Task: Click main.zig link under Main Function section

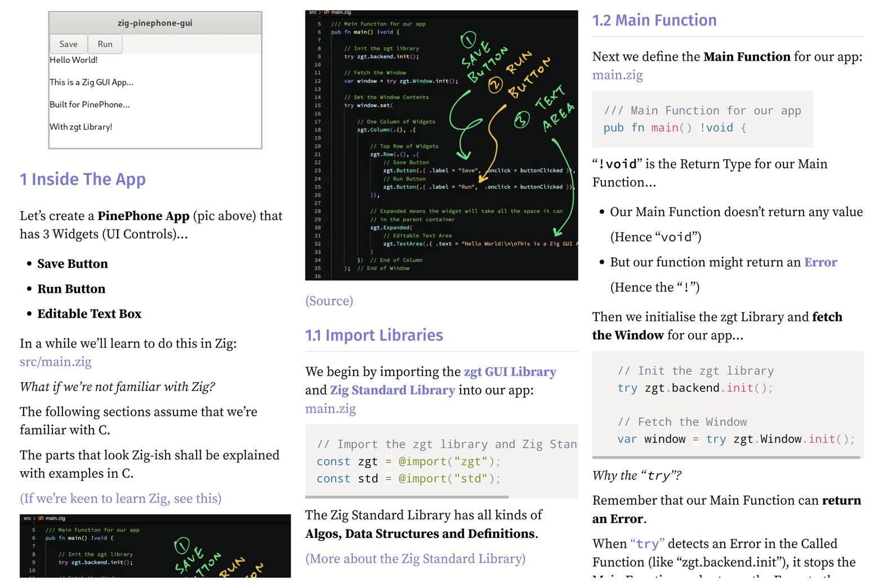Action: pos(617,75)
